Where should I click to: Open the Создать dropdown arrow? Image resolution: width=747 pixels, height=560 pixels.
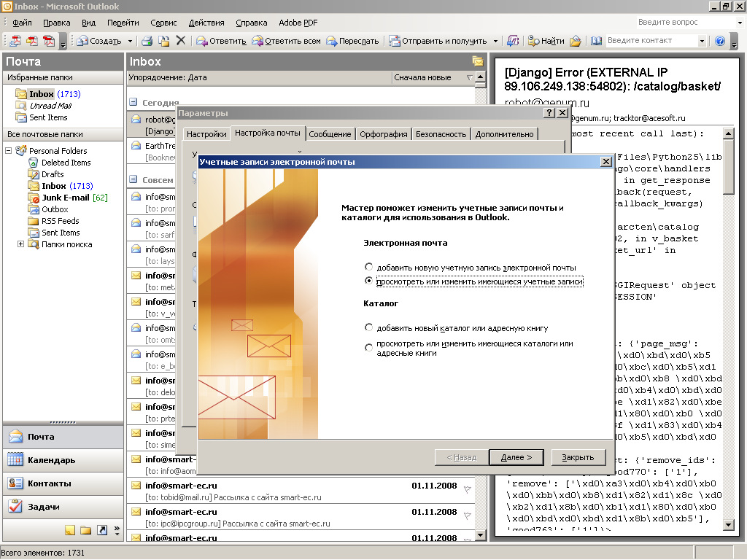130,41
